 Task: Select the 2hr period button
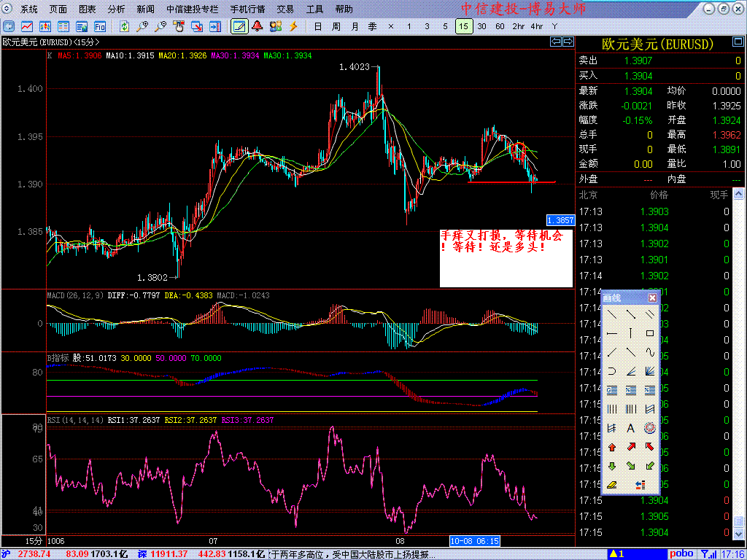pyautogui.click(x=519, y=26)
